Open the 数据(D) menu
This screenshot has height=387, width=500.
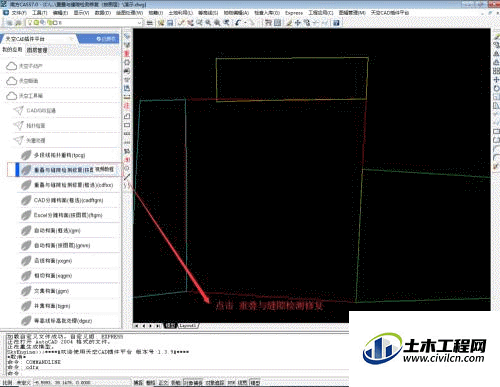(x=103, y=13)
